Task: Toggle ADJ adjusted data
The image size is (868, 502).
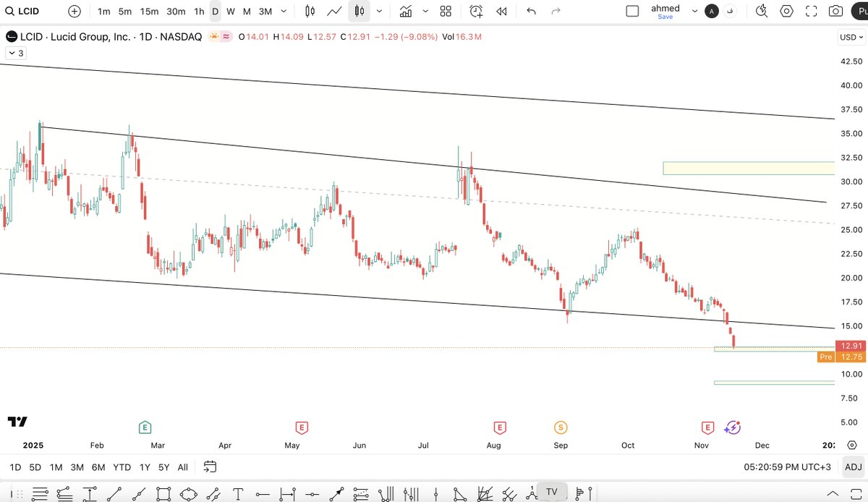Action: pos(854,467)
